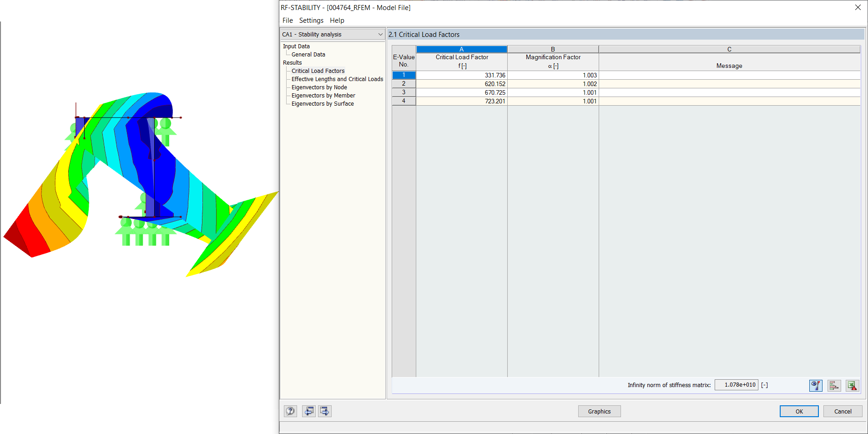Export the table to Excel icon
This screenshot has height=434, width=868.
tap(852, 385)
